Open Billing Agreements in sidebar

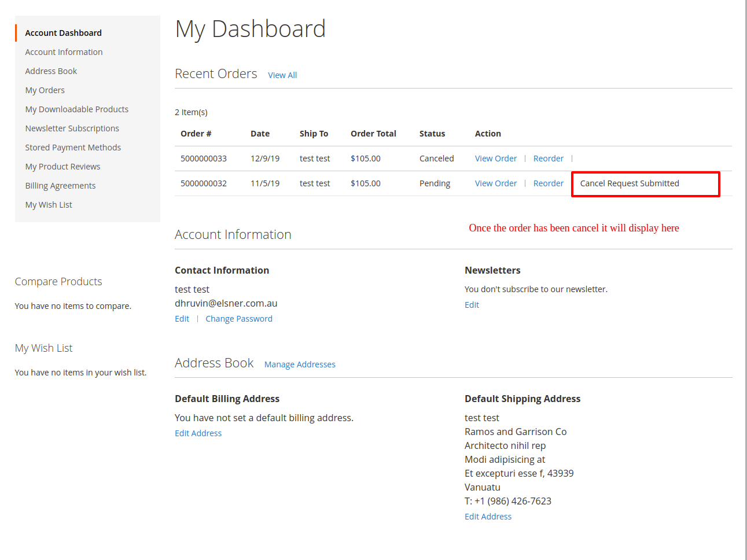(x=60, y=186)
